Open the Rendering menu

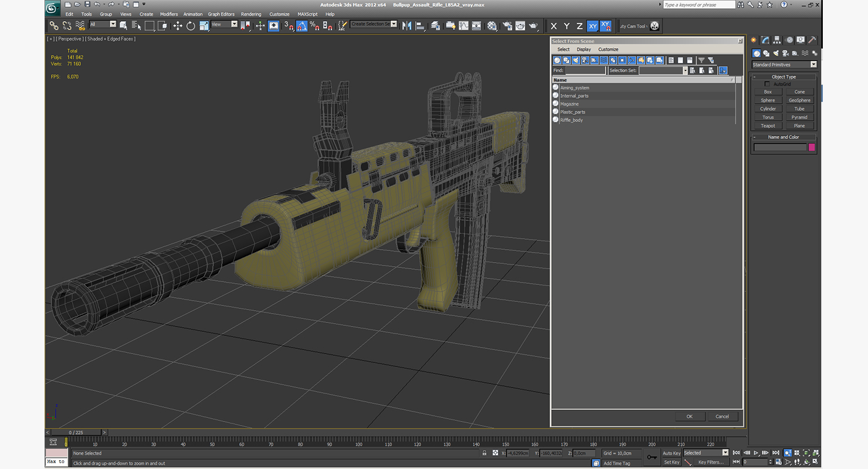251,14
